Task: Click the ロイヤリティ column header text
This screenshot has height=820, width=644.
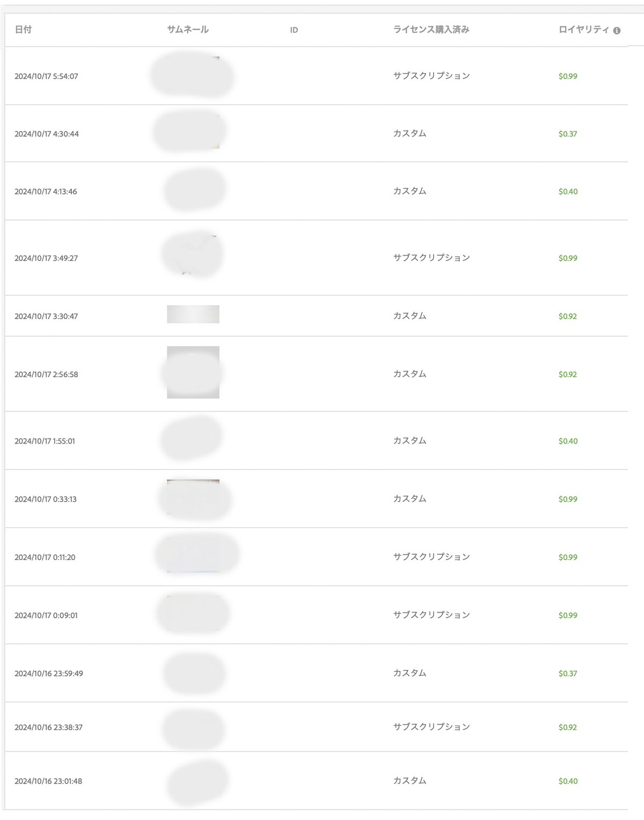Action: coord(583,30)
